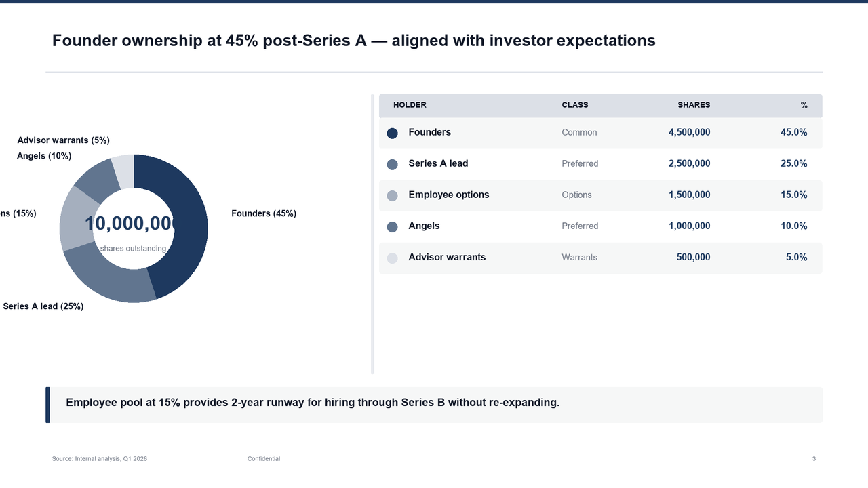
Task: Click the HOLDER column header
Action: (410, 105)
